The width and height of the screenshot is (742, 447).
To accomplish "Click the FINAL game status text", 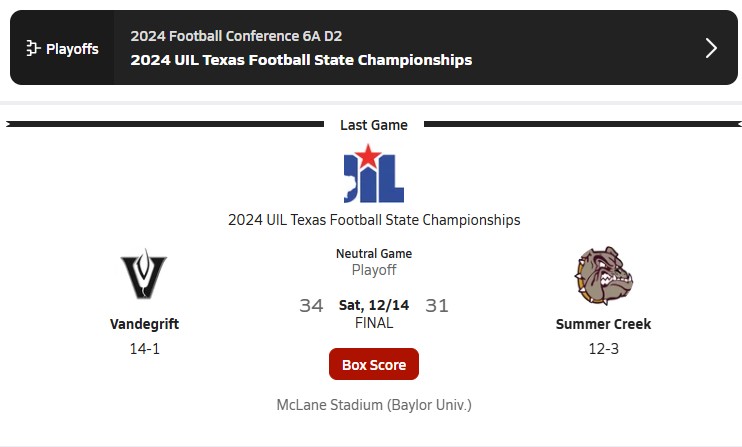I will [374, 323].
